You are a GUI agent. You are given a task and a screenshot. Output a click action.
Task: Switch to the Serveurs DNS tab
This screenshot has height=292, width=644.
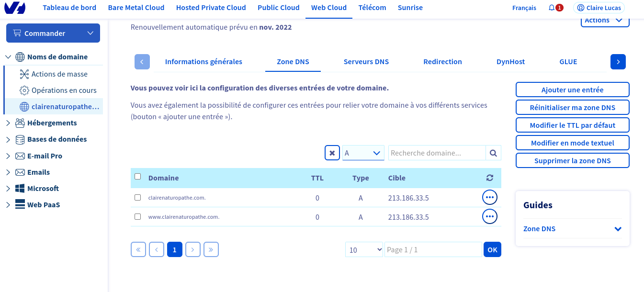point(366,62)
